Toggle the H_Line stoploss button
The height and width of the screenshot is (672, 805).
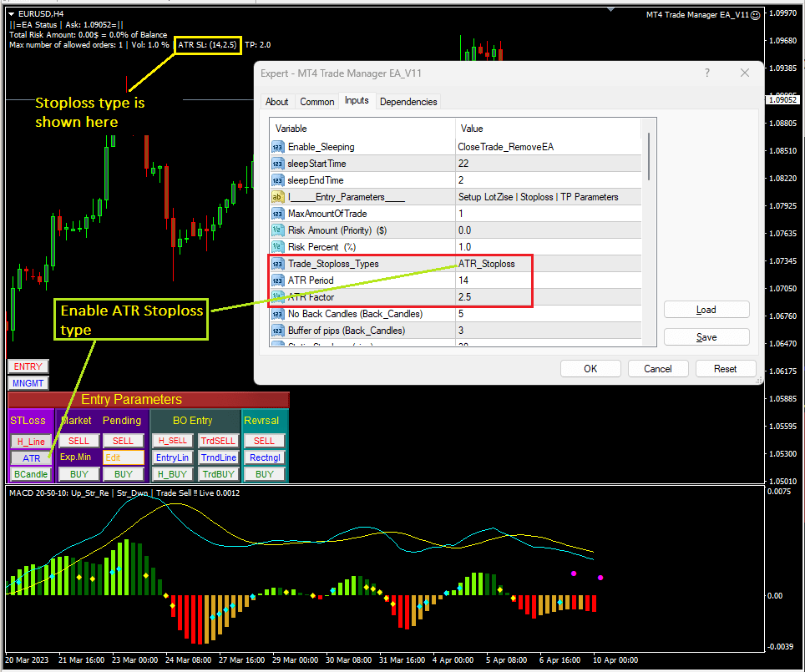tap(31, 441)
